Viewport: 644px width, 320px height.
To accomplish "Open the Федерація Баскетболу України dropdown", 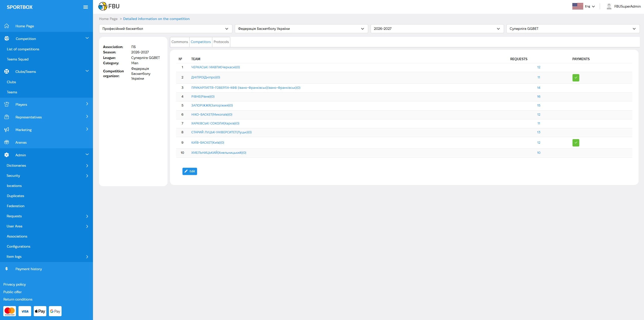I will click(x=301, y=29).
